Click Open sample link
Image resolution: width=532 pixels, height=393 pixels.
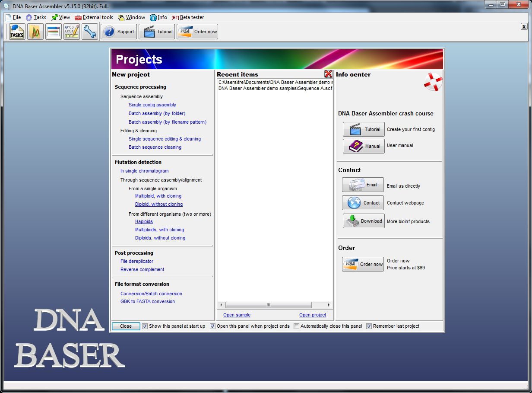pyautogui.click(x=237, y=315)
